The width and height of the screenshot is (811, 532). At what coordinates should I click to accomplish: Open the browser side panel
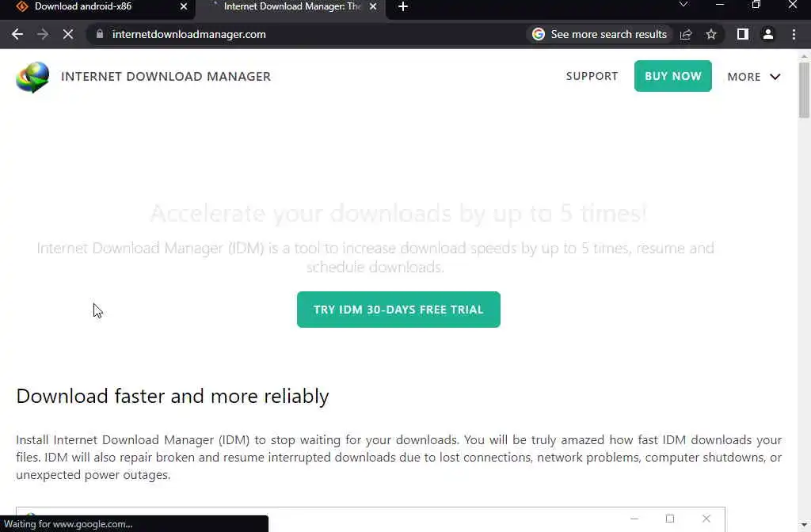tap(743, 34)
